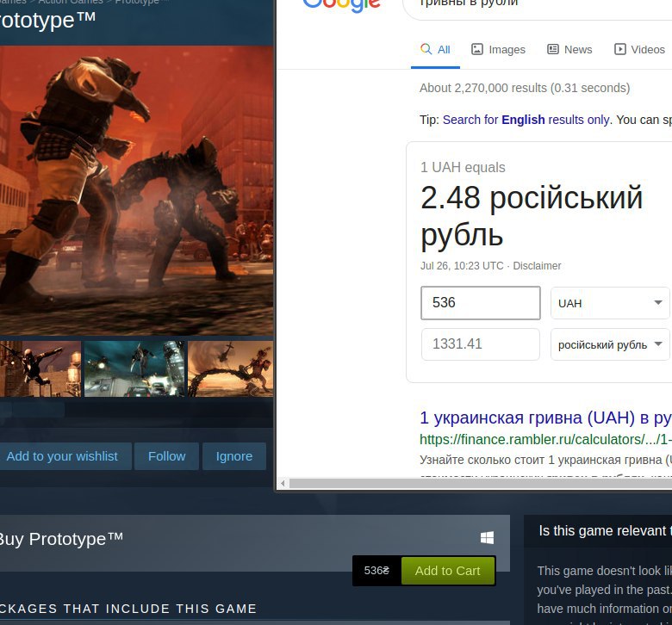The width and height of the screenshot is (672, 625).
Task: Click the Windows platform icon in Buy Prototype
Action: pos(487,537)
